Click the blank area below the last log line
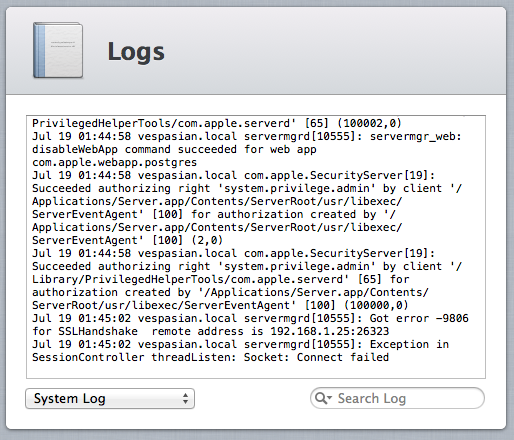 point(256,371)
